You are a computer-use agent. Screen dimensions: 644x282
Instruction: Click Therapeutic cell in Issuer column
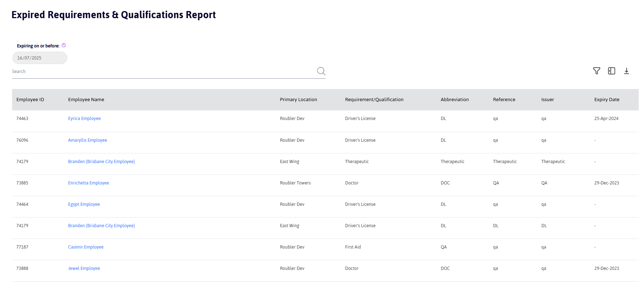click(x=553, y=162)
